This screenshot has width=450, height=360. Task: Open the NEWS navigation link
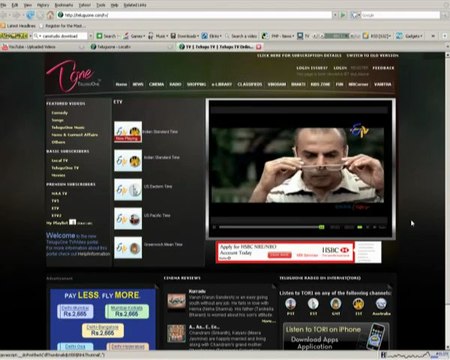[138, 84]
